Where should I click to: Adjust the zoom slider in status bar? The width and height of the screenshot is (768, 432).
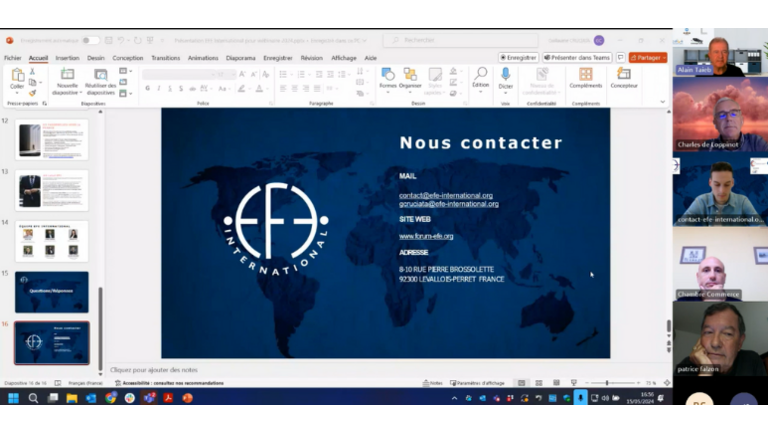coord(608,383)
